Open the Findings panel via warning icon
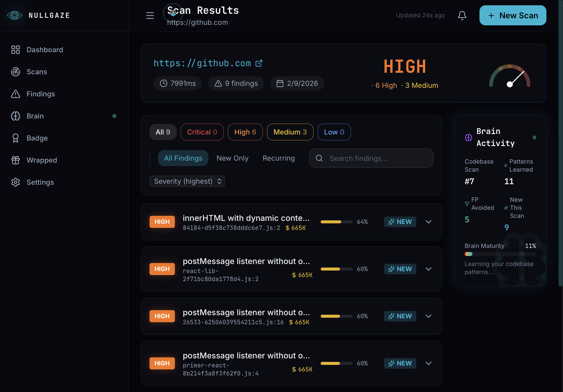The width and height of the screenshot is (563, 392). pos(16,94)
